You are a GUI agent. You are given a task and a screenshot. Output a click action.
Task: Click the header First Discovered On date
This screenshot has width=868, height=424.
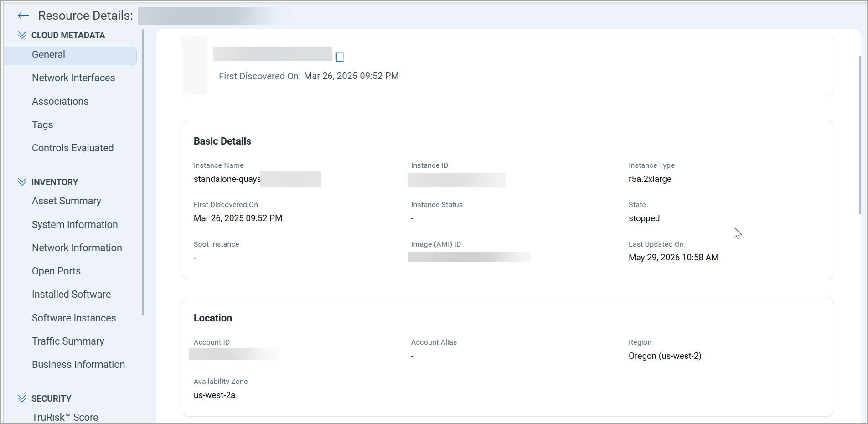tap(351, 76)
